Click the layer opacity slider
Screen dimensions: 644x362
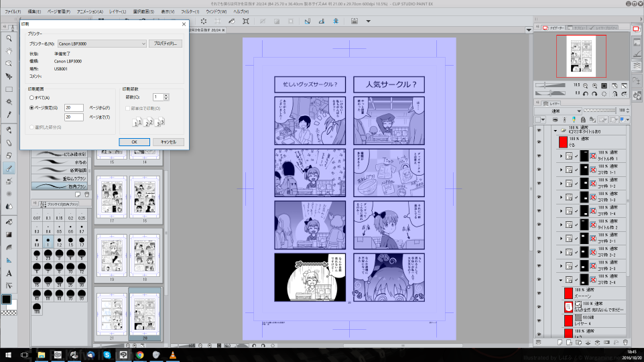click(599, 111)
